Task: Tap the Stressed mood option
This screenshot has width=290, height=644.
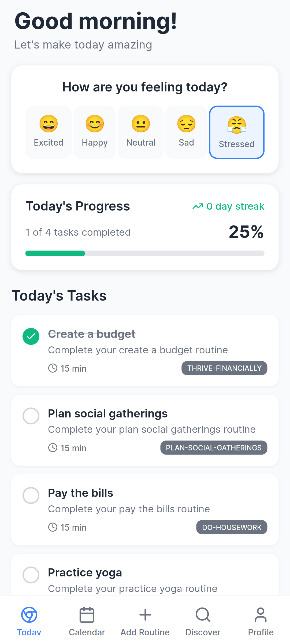Action: pos(237,132)
